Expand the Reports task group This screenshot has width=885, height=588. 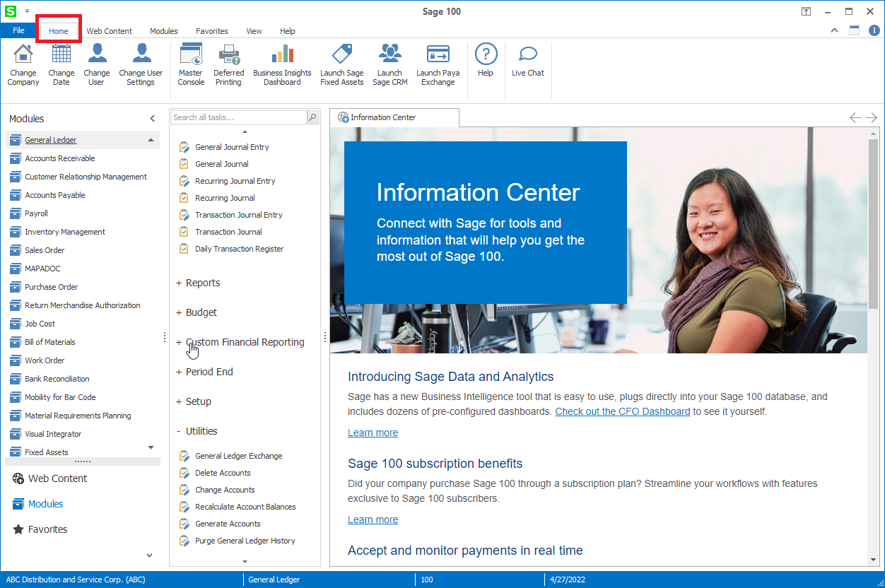[198, 283]
